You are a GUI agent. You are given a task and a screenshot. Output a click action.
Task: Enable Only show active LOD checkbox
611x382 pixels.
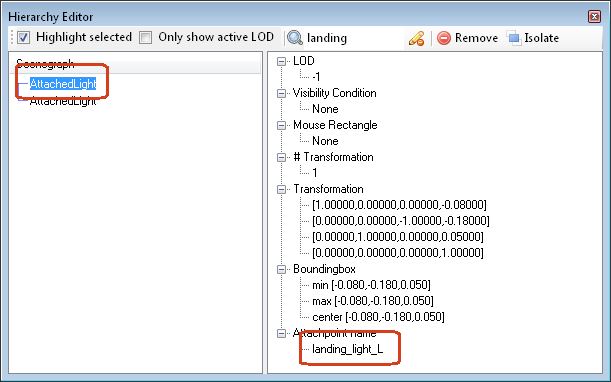(146, 37)
